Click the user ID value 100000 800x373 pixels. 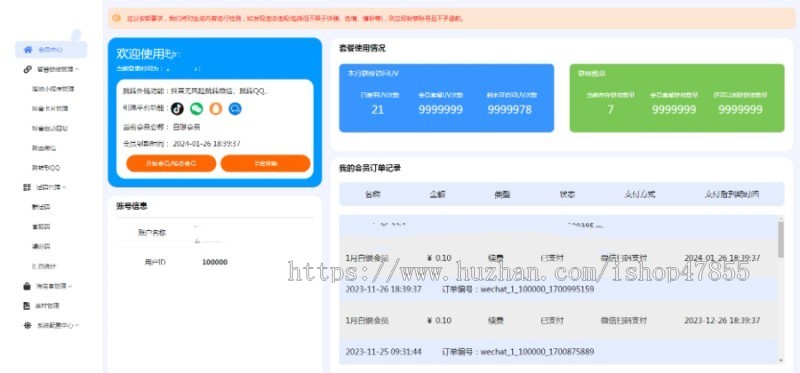click(x=215, y=262)
